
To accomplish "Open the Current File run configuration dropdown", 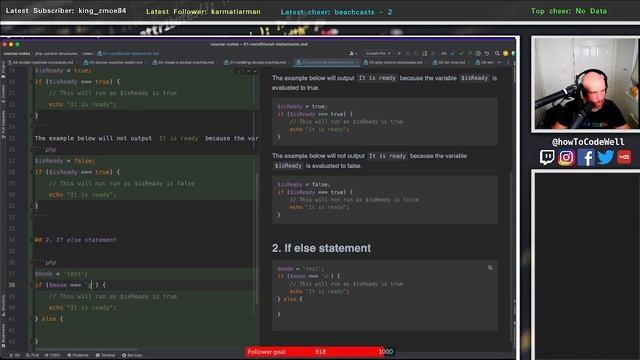I will pyautogui.click(x=378, y=53).
